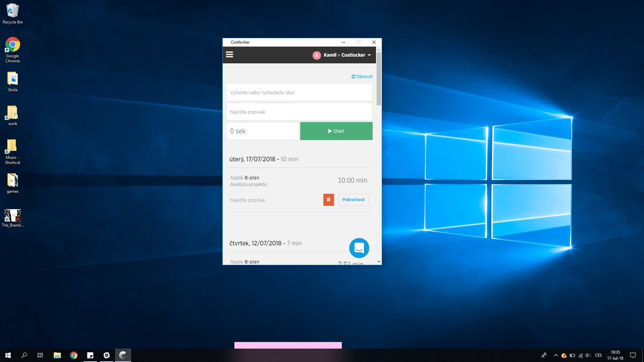Open the work folder on the desktop

[x=12, y=114]
